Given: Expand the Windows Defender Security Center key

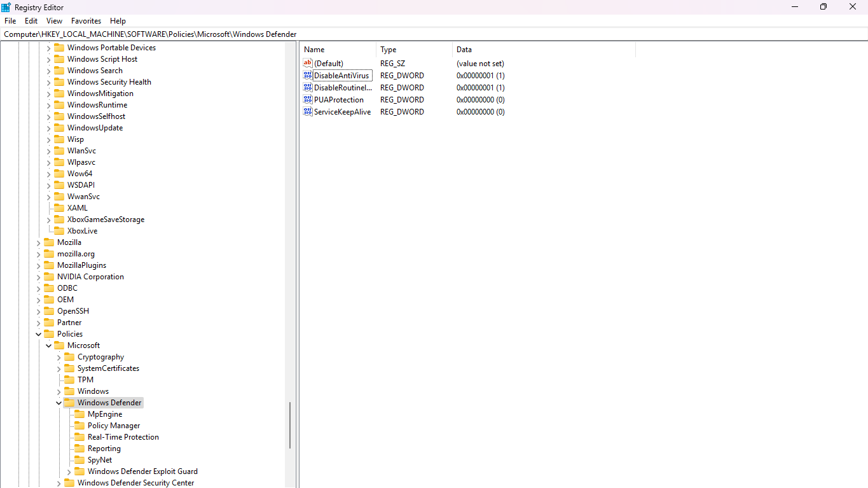Looking at the screenshot, I should [x=59, y=483].
